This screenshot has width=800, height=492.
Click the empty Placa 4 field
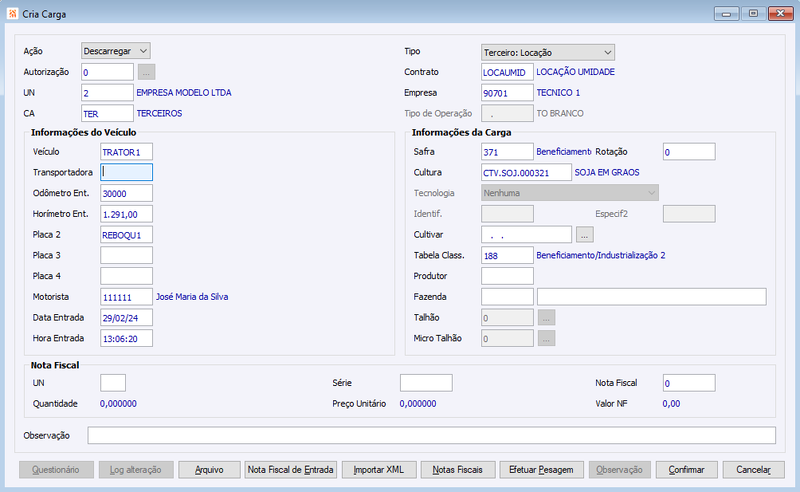click(126, 276)
